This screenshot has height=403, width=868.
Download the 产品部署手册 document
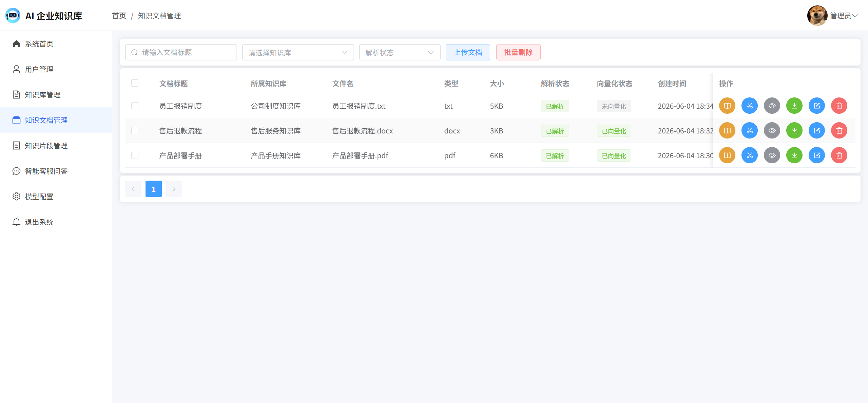click(794, 155)
